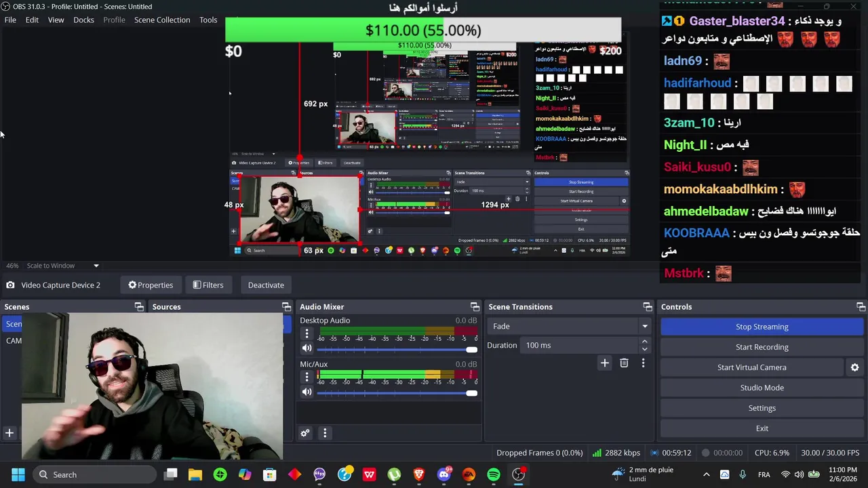This screenshot has height=488, width=868.
Task: Click OBS Studio taskbar icon
Action: [518, 474]
